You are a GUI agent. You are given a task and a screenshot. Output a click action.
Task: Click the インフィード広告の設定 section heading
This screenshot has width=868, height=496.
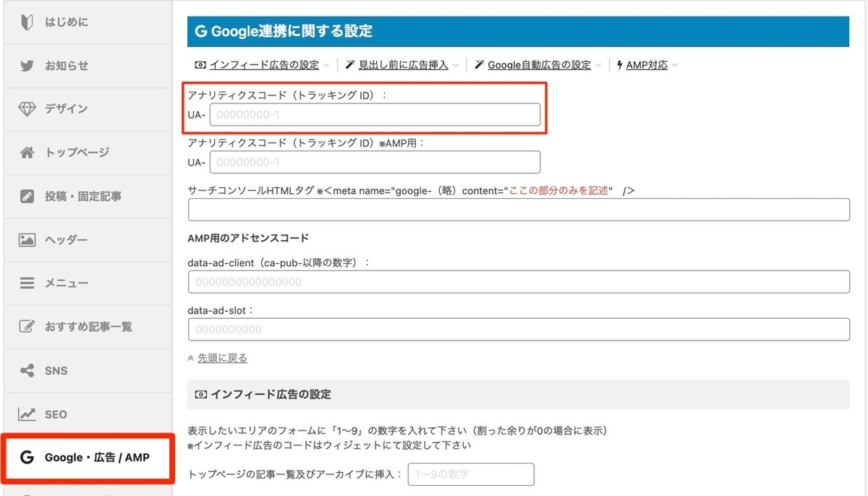518,395
